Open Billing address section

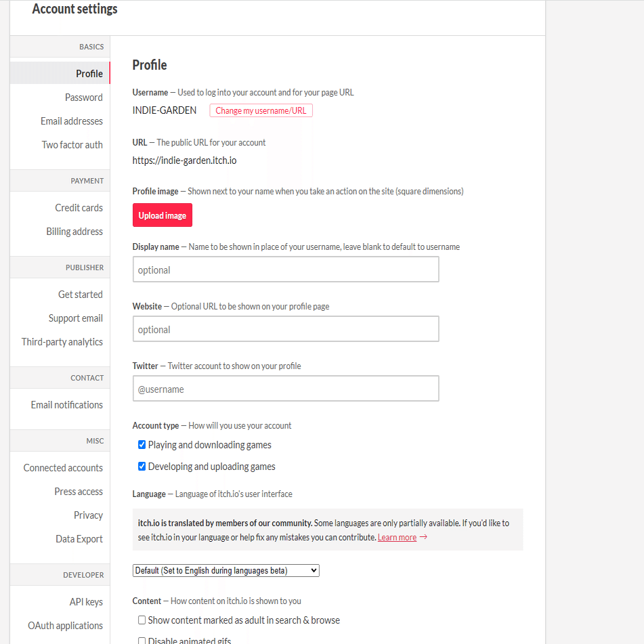[x=74, y=232]
